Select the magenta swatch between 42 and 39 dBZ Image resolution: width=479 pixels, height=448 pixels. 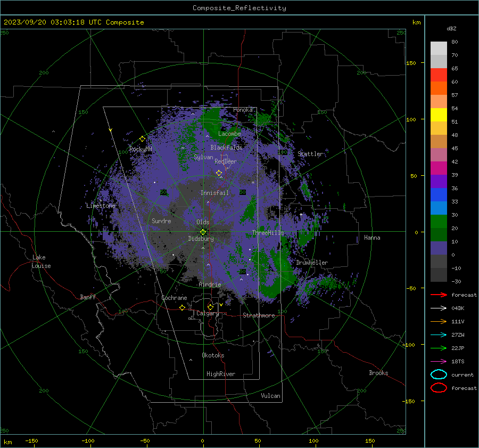pyautogui.click(x=439, y=168)
